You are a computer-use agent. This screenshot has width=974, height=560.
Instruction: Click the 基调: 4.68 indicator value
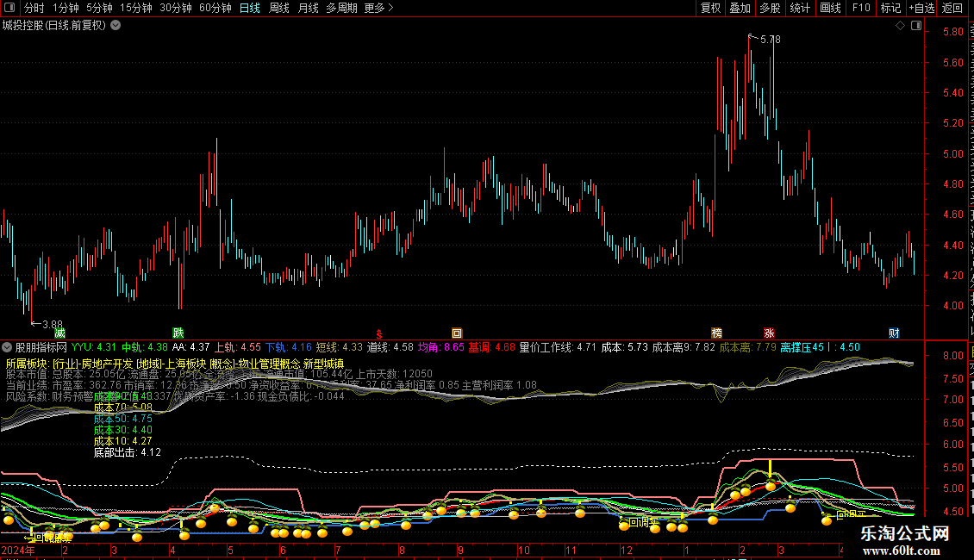coord(492,348)
